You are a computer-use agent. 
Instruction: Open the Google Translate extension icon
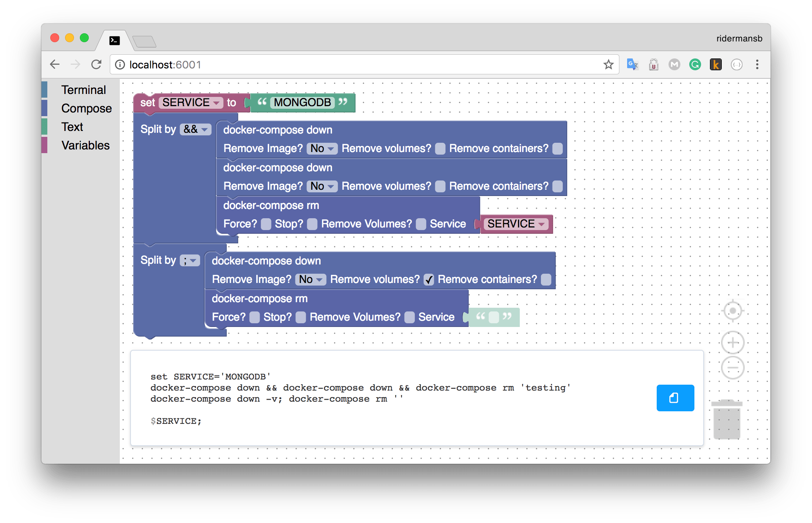(632, 65)
